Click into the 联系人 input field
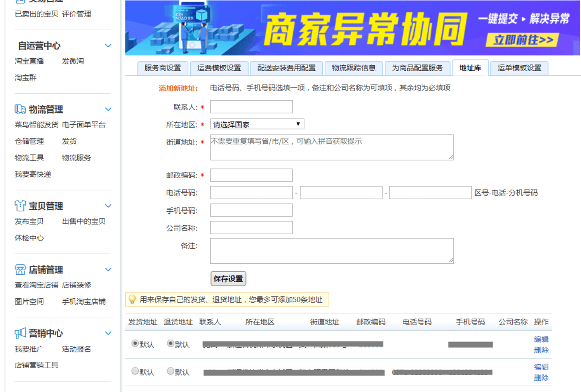Image resolution: width=581 pixels, height=392 pixels. [x=251, y=107]
